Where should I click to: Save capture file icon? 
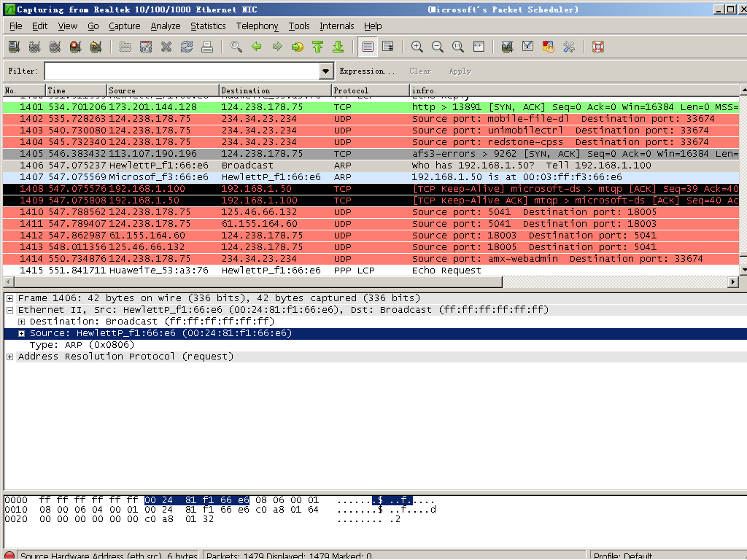pos(146,47)
